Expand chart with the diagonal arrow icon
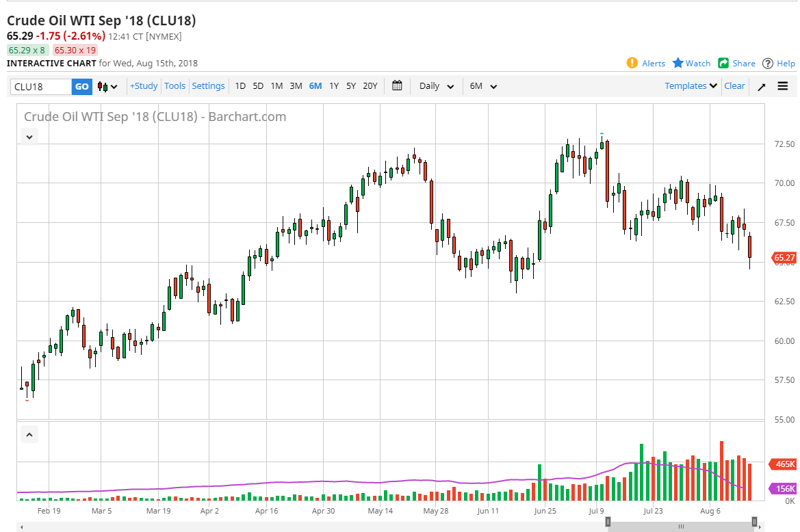This screenshot has width=800, height=532. pyautogui.click(x=762, y=86)
